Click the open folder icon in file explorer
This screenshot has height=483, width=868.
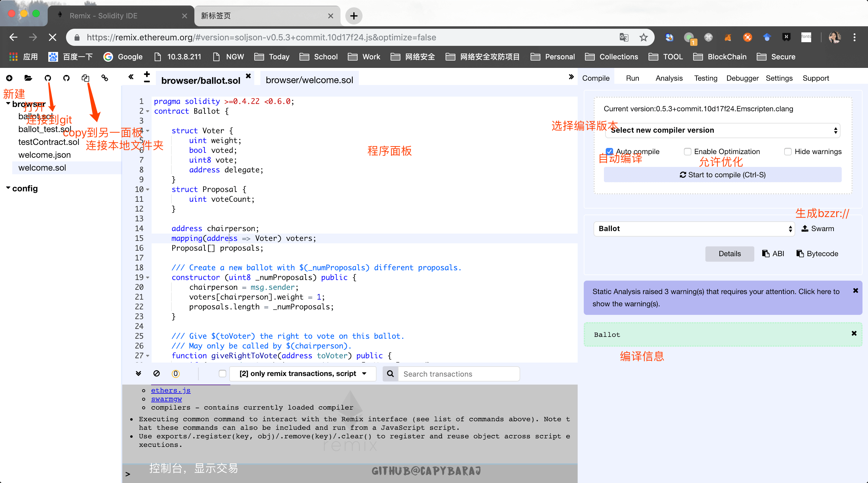click(28, 78)
